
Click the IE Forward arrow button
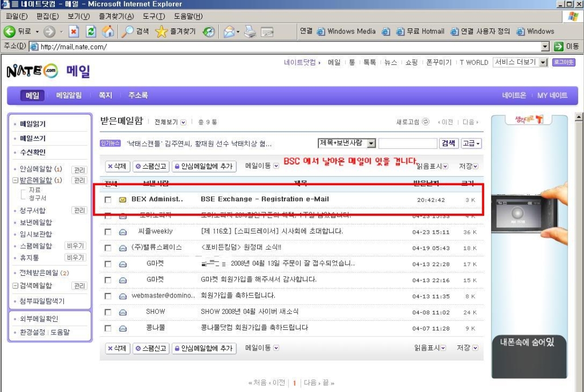49,31
